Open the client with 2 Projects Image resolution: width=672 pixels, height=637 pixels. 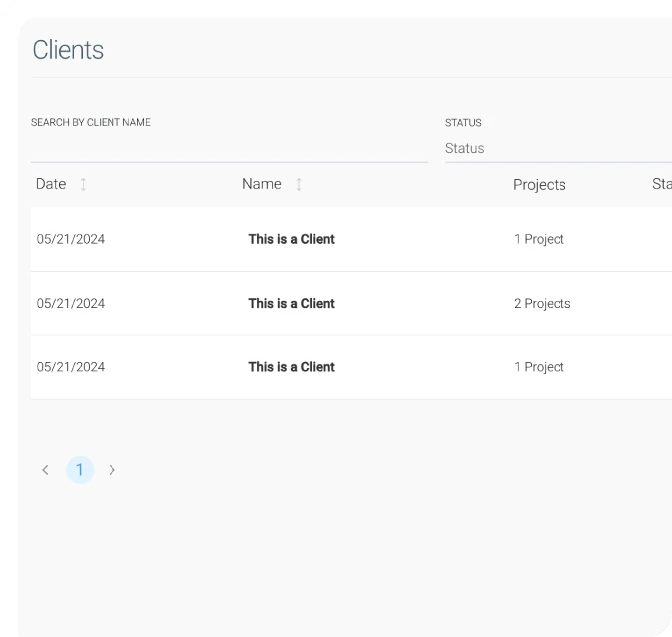351,303
